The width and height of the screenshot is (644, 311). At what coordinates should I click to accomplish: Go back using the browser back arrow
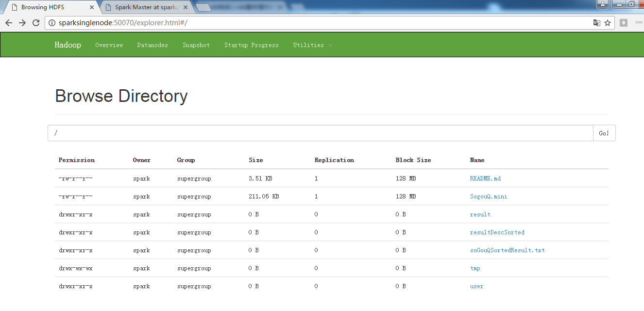tap(9, 23)
